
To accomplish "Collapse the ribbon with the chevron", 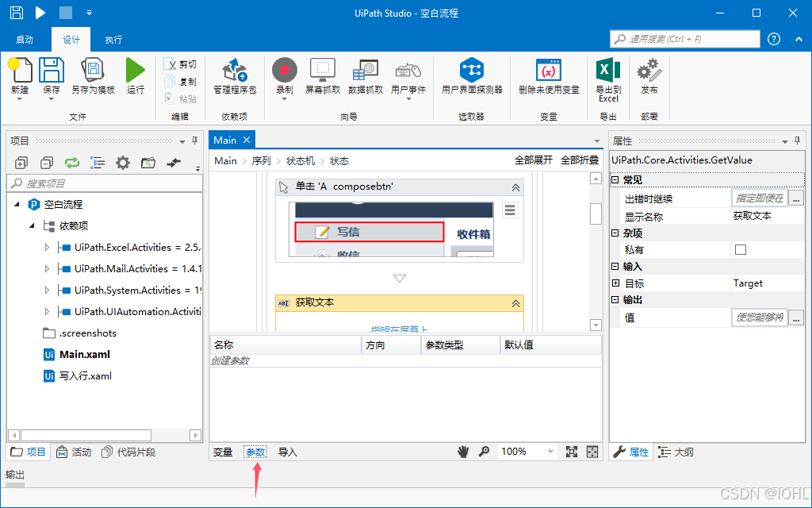I will pos(798,40).
